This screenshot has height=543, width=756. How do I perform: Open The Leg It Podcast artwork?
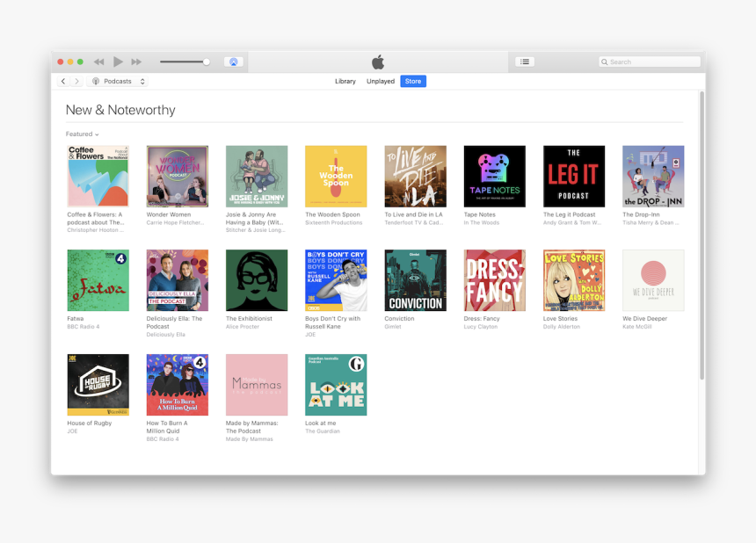[x=574, y=177]
